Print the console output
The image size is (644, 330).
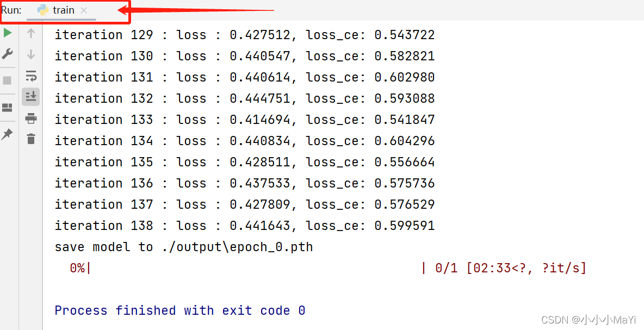(31, 118)
